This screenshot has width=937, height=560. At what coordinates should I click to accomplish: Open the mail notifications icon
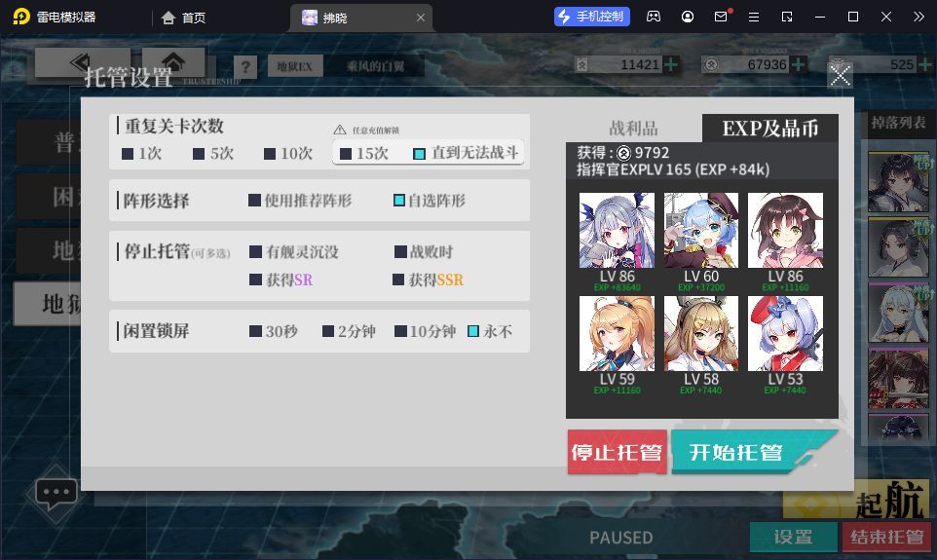coord(722,17)
